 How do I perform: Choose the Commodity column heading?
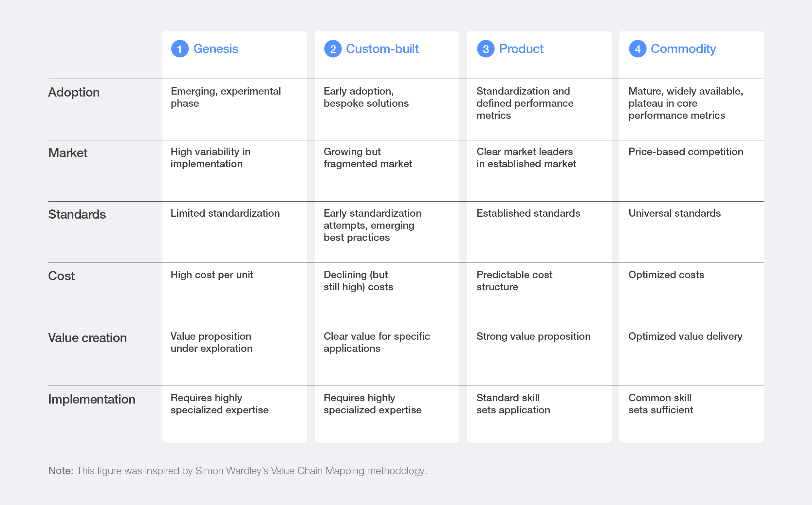tap(683, 49)
